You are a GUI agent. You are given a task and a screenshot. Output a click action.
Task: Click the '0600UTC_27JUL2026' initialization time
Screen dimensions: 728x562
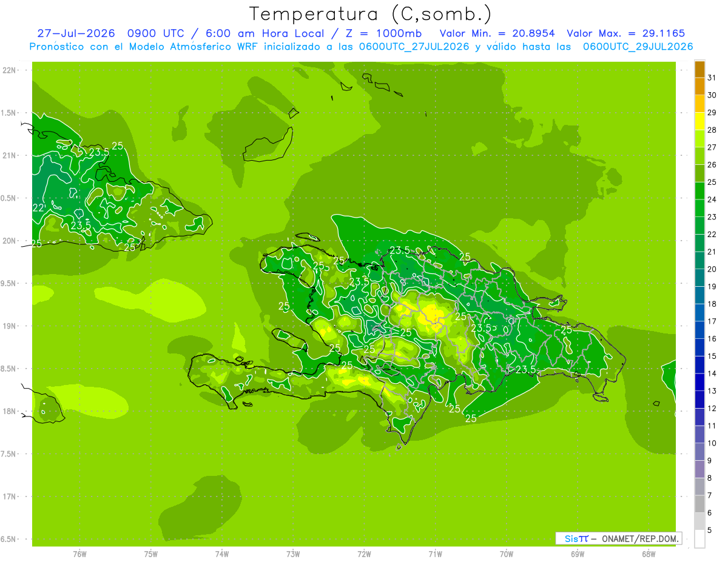coord(414,47)
